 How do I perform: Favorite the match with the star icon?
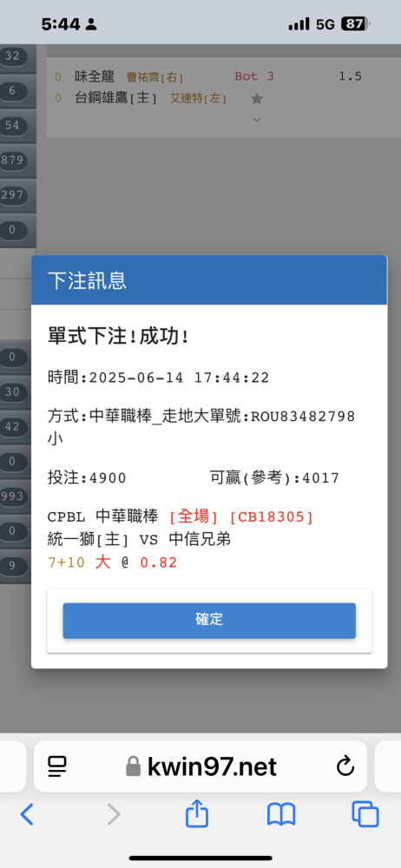[256, 99]
